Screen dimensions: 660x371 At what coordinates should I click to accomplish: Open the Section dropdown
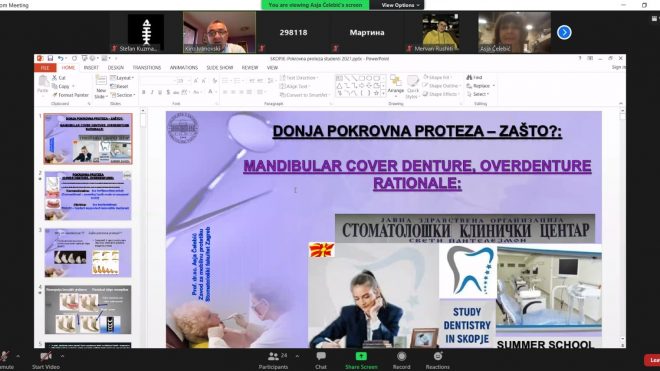click(x=123, y=95)
